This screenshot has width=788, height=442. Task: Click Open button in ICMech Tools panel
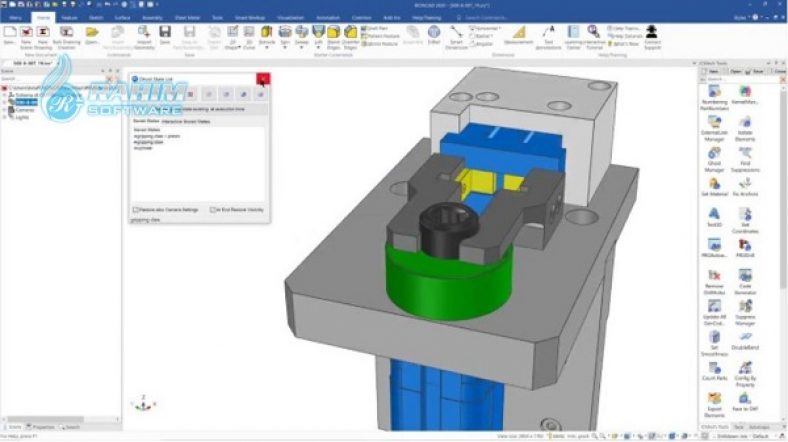point(735,72)
